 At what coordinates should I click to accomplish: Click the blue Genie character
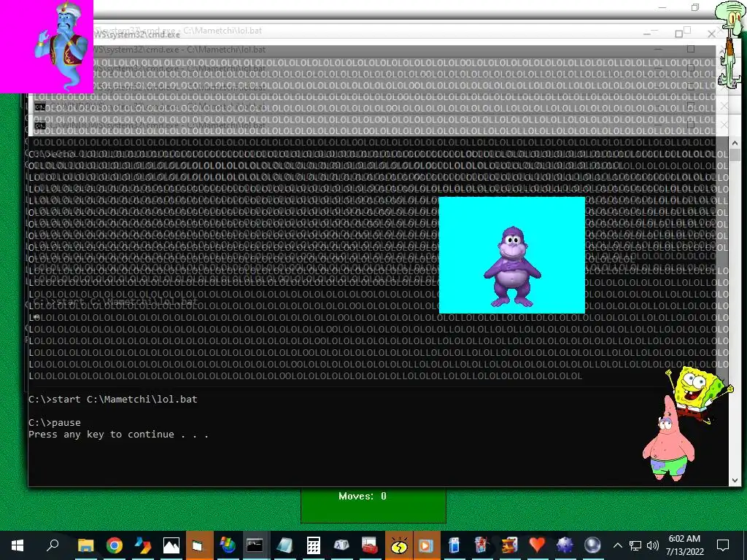[61, 45]
